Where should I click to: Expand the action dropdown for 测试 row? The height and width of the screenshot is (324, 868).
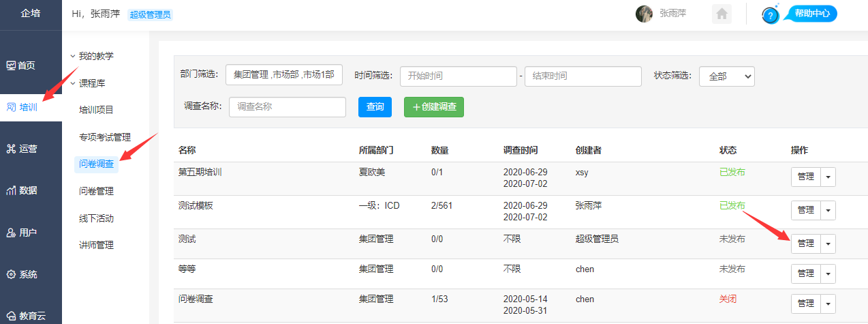[828, 244]
